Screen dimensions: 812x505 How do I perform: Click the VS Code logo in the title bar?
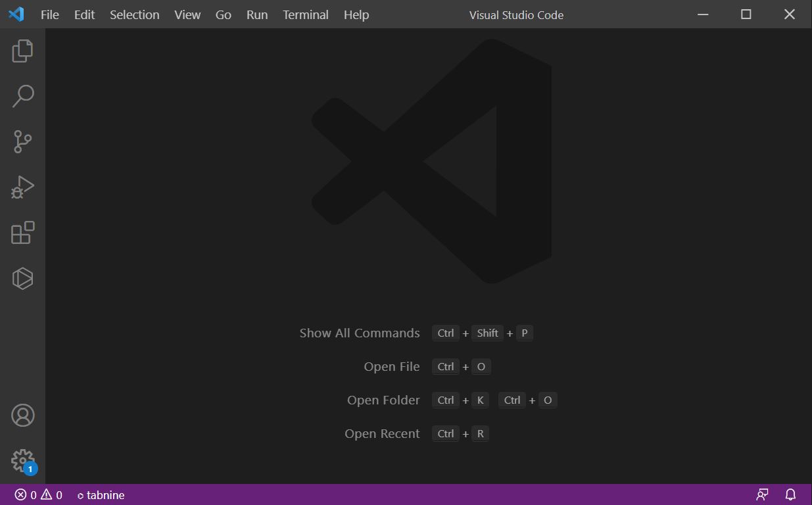[x=16, y=13]
